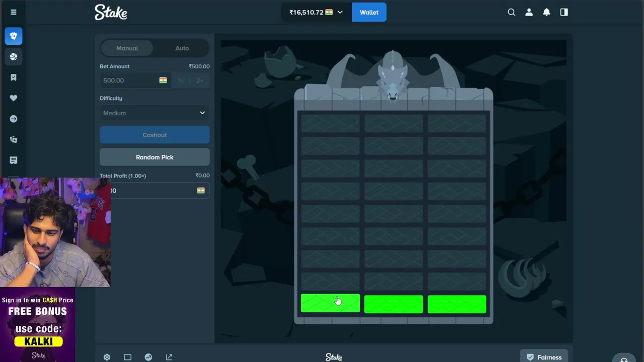
Task: Open the user profile icon
Action: point(529,12)
